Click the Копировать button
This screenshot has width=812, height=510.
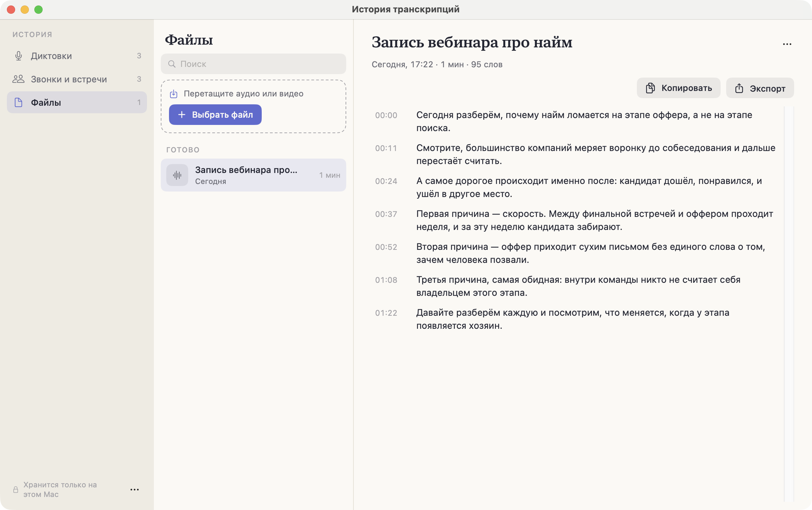678,88
